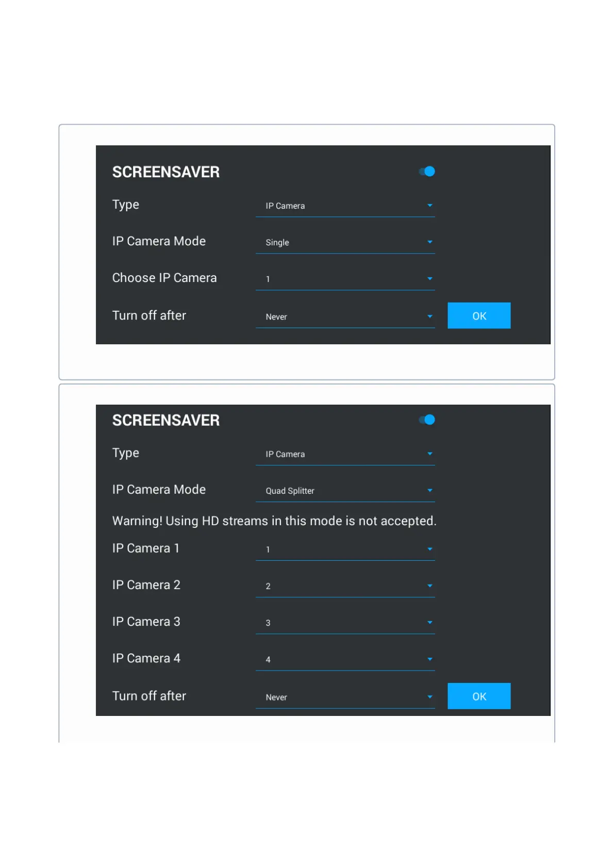Click dropdown arrow in IP Camera 2 row
This screenshot has width=614, height=868.
(430, 586)
